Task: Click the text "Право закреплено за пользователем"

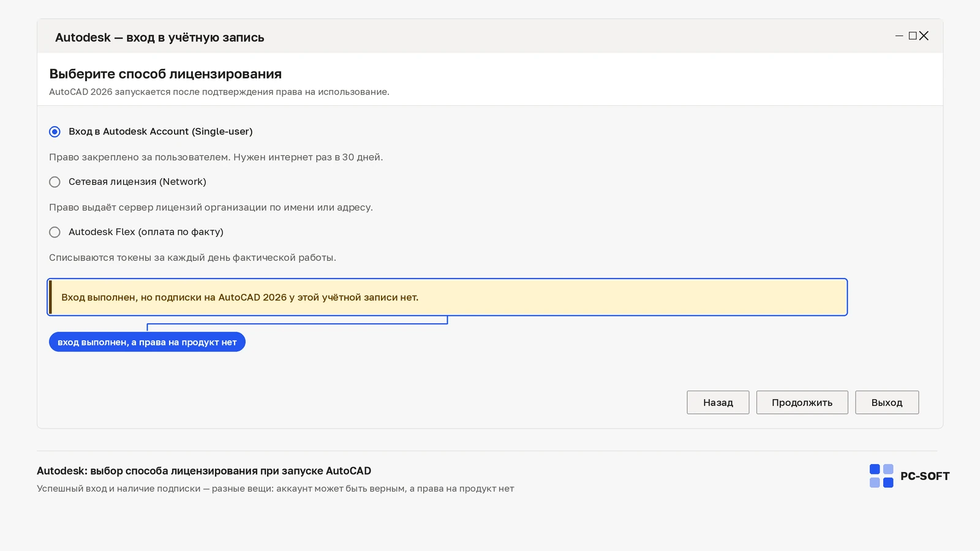Action: pyautogui.click(x=138, y=157)
